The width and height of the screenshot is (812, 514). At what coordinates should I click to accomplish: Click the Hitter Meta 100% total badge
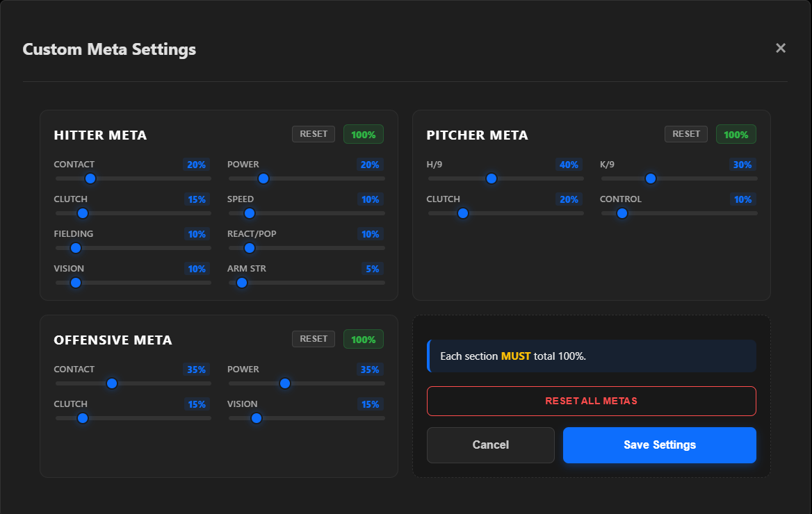364,135
